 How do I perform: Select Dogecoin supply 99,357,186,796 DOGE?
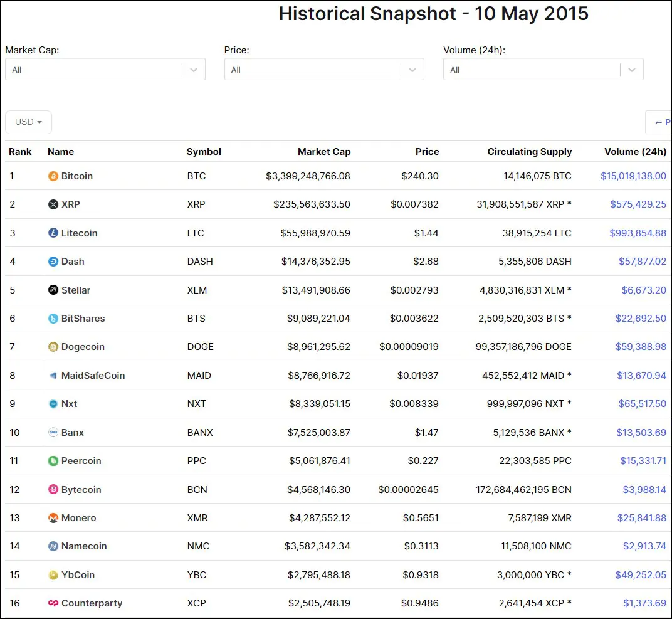tap(523, 347)
